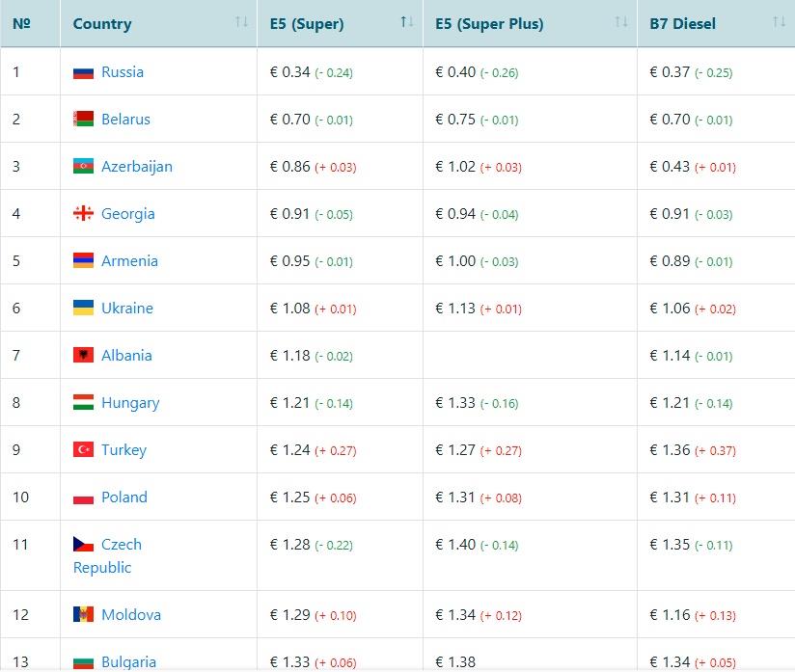Open the Hungary country link
This screenshot has height=672, width=795.
(x=130, y=403)
